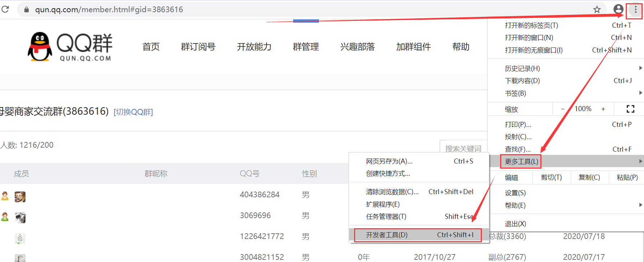The image size is (644, 262).
Task: Click the fullscreen icon in zoom row
Action: 630,109
